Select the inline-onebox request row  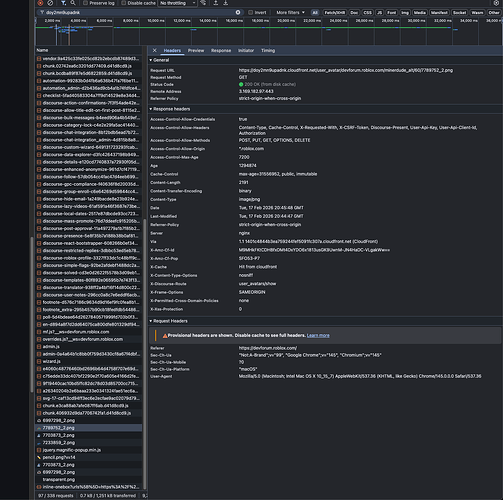point(89,487)
